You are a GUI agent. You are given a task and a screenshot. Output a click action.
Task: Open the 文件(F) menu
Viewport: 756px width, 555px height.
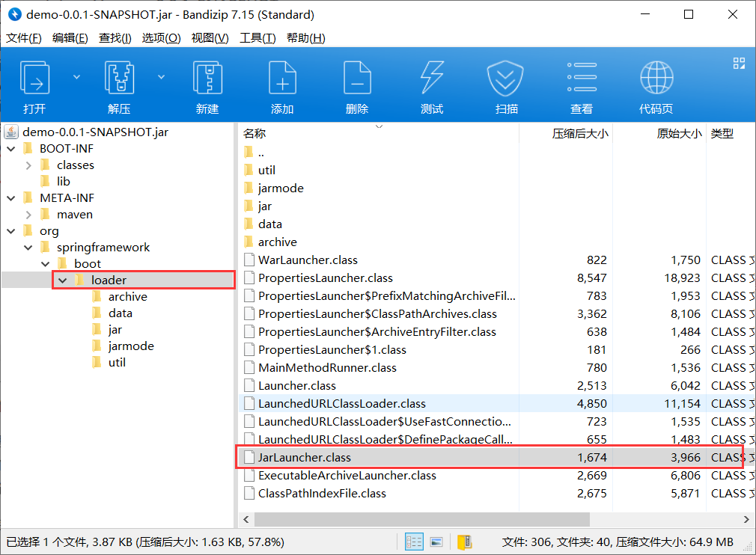click(x=24, y=37)
